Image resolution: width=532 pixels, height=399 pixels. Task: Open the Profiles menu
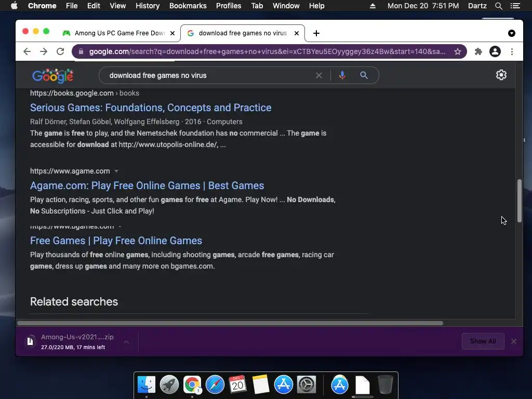229,6
